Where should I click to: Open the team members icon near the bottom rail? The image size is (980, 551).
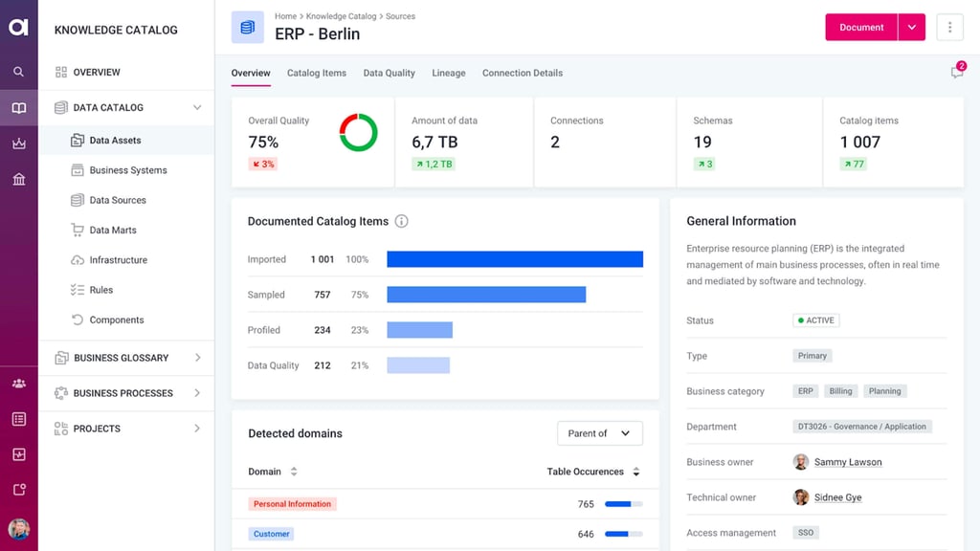pyautogui.click(x=19, y=383)
